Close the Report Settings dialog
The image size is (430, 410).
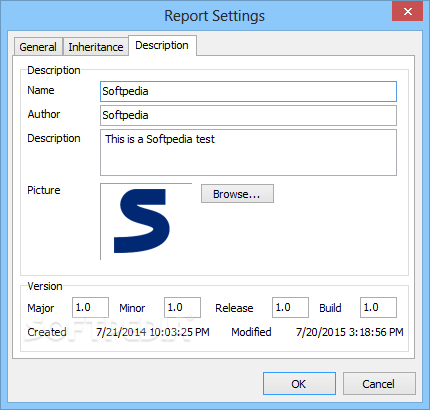(x=407, y=11)
